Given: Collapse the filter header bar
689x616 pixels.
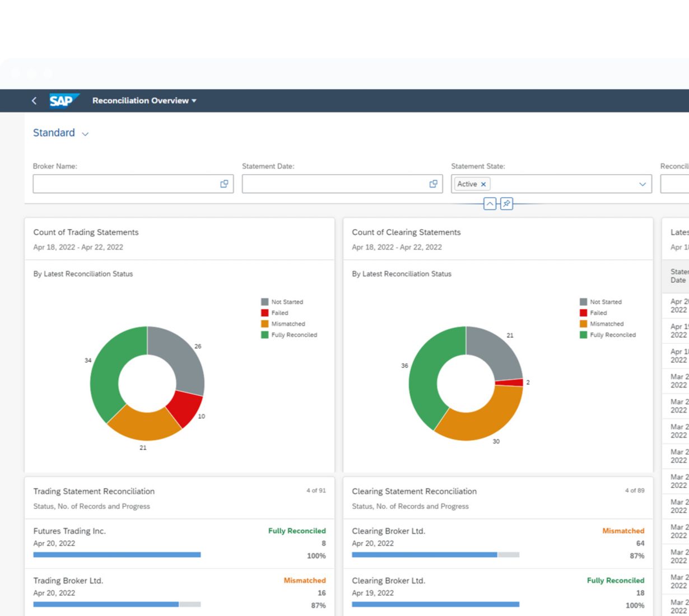Looking at the screenshot, I should click(490, 204).
